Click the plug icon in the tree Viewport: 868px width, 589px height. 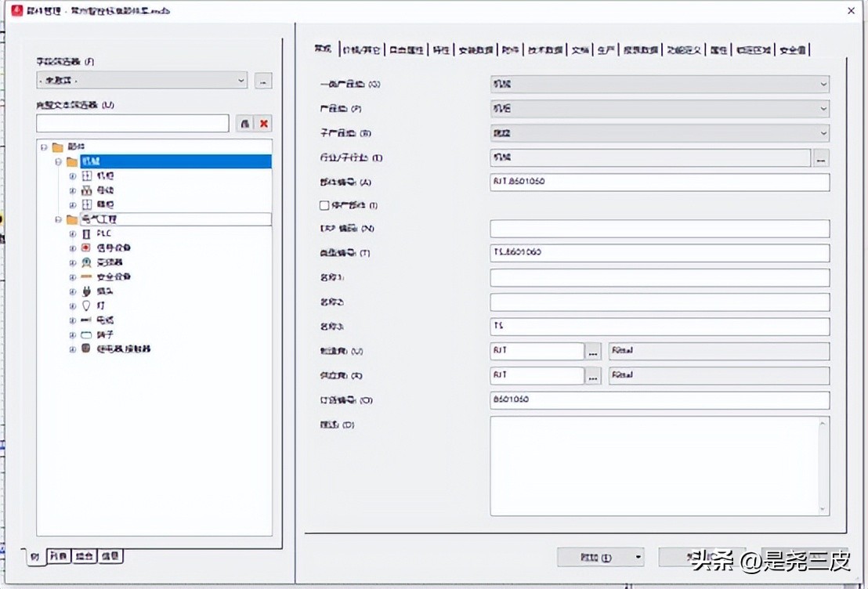click(86, 291)
